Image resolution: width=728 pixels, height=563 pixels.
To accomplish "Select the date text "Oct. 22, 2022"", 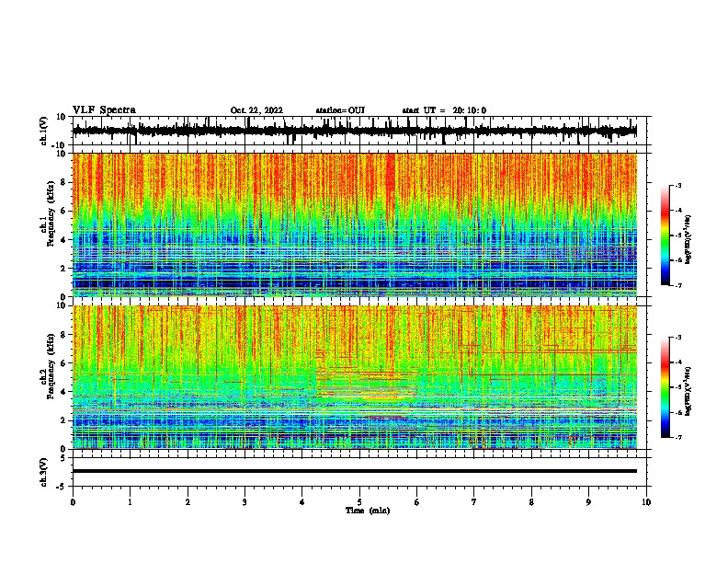I will coord(256,110).
